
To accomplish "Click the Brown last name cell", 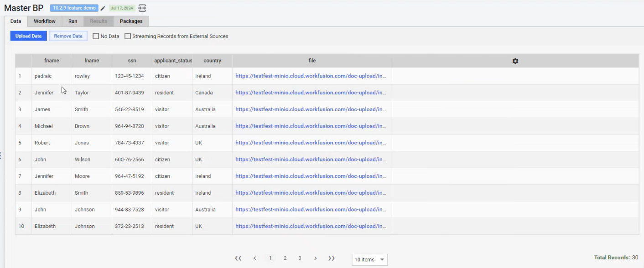I will [92, 126].
